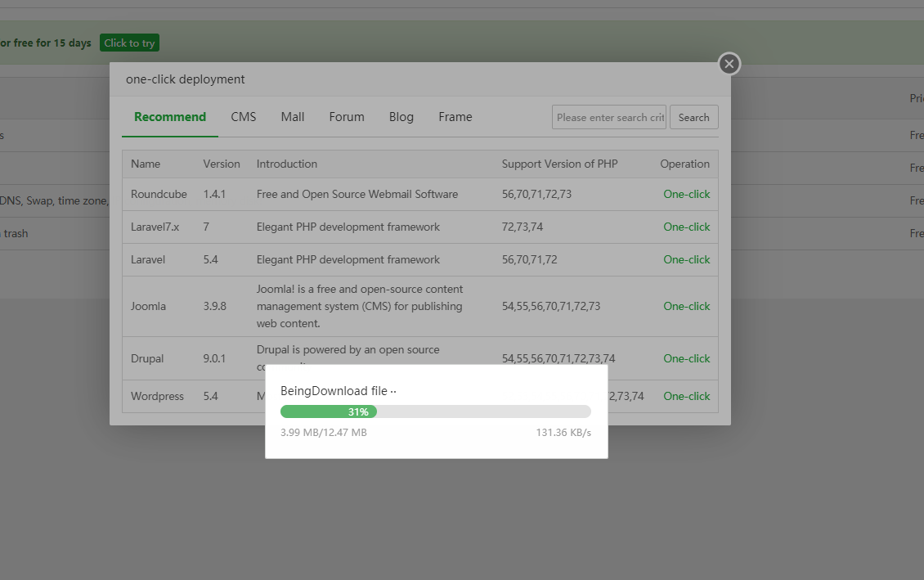The image size is (924, 580).
Task: Deploy Roundcube with One-click
Action: [687, 194]
